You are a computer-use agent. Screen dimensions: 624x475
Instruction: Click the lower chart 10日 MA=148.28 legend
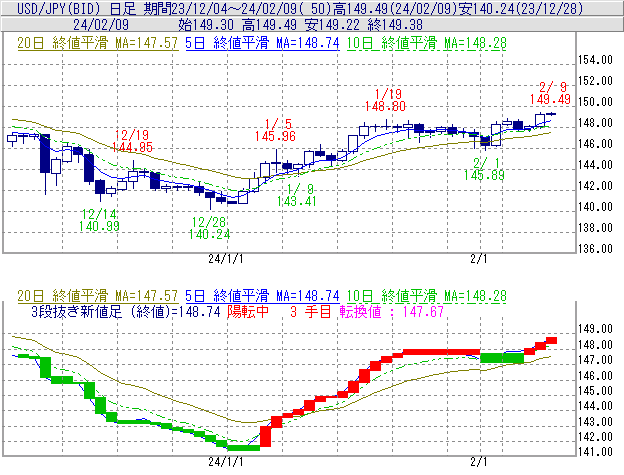(426, 296)
